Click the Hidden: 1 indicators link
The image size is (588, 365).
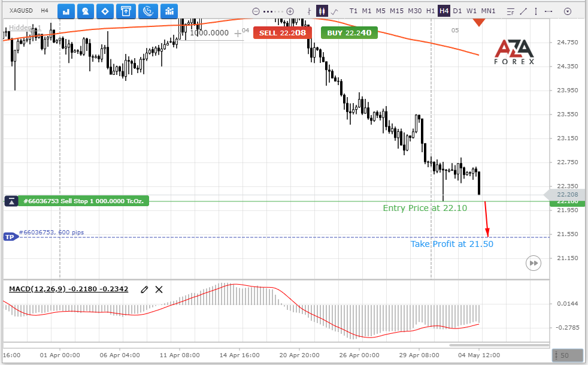click(25, 28)
